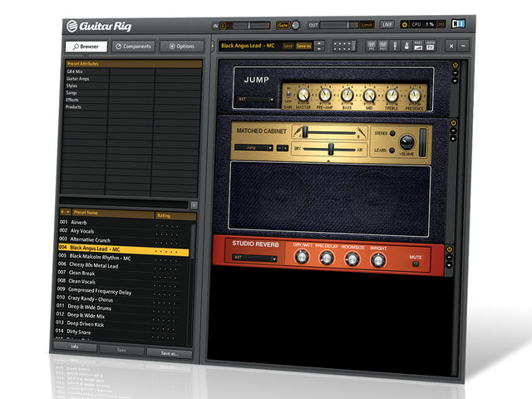
Task: Open the Studio Reverb INIT preset dropdown
Action: point(254,259)
